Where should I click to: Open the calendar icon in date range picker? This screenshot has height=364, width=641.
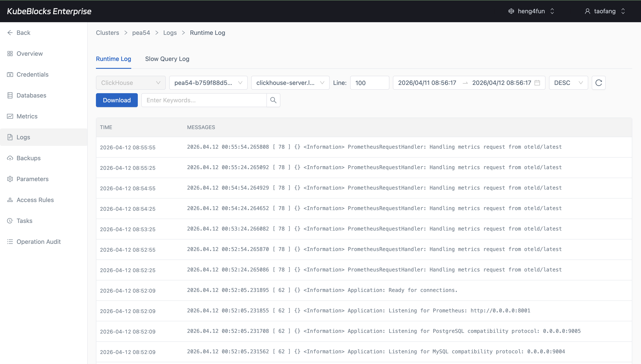537,83
